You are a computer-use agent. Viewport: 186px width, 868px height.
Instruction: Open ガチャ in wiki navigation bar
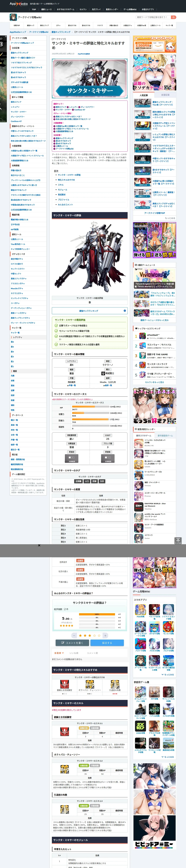coord(58,25)
